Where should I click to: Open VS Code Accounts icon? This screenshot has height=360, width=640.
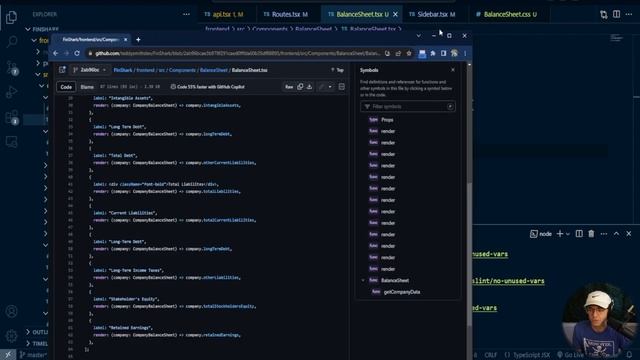(11, 311)
